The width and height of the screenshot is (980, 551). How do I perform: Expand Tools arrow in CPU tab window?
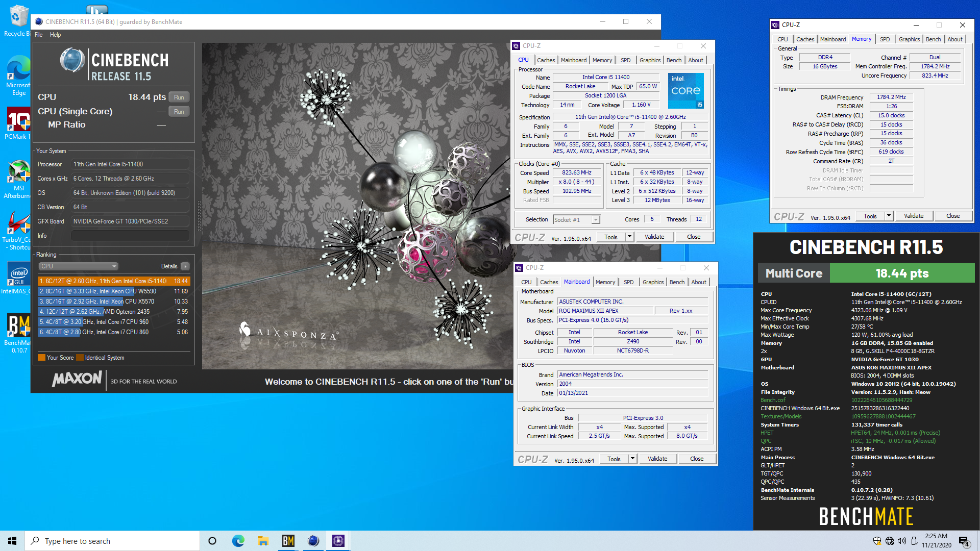point(629,237)
